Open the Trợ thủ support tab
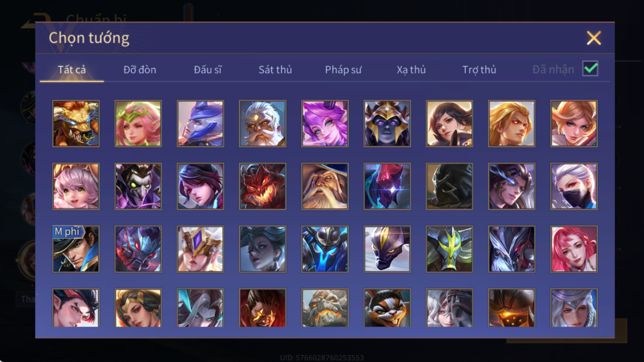Screen dimensions: 644x362 [x=479, y=70]
